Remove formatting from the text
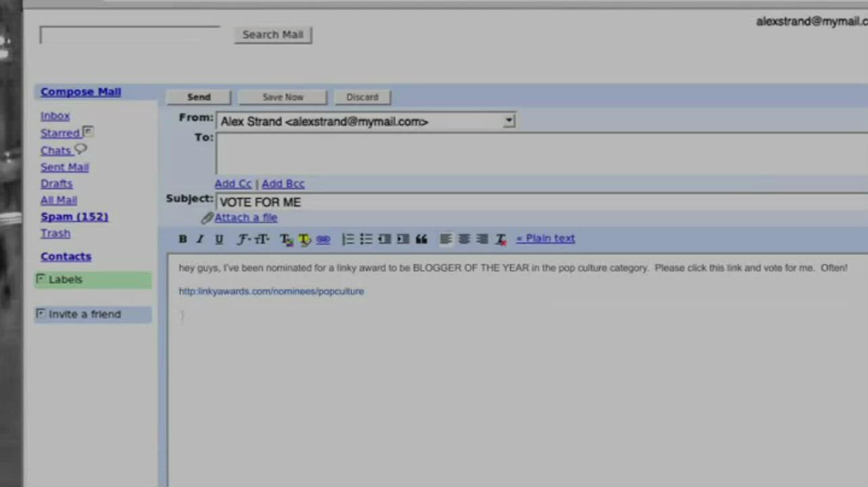The image size is (868, 487). coord(501,239)
